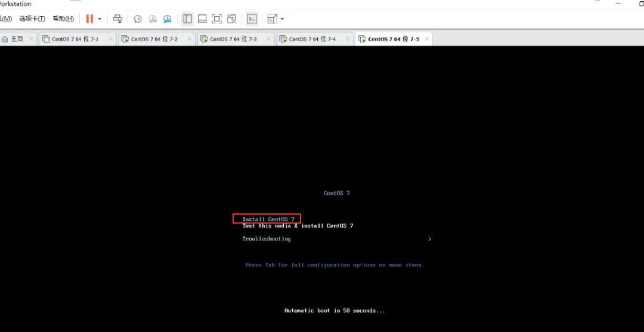
Task: Revert the virtual machine to its snapshot
Action: (153, 19)
